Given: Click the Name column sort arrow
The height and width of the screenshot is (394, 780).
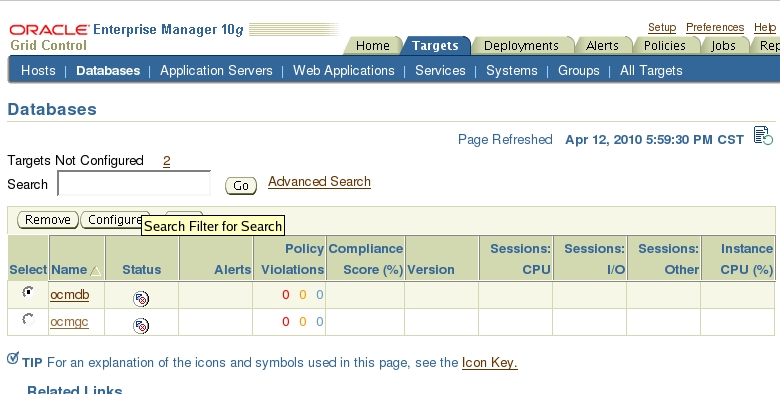Looking at the screenshot, I should pyautogui.click(x=96, y=271).
